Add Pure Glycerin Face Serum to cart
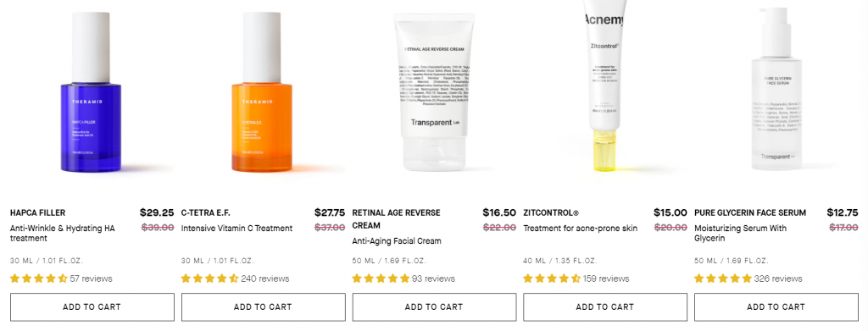The image size is (868, 331). (x=776, y=306)
